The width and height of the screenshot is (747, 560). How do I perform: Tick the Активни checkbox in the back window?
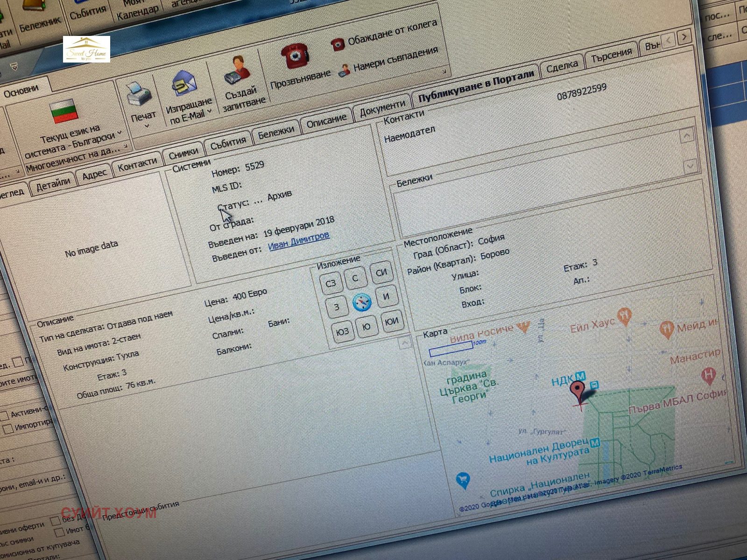(4, 416)
